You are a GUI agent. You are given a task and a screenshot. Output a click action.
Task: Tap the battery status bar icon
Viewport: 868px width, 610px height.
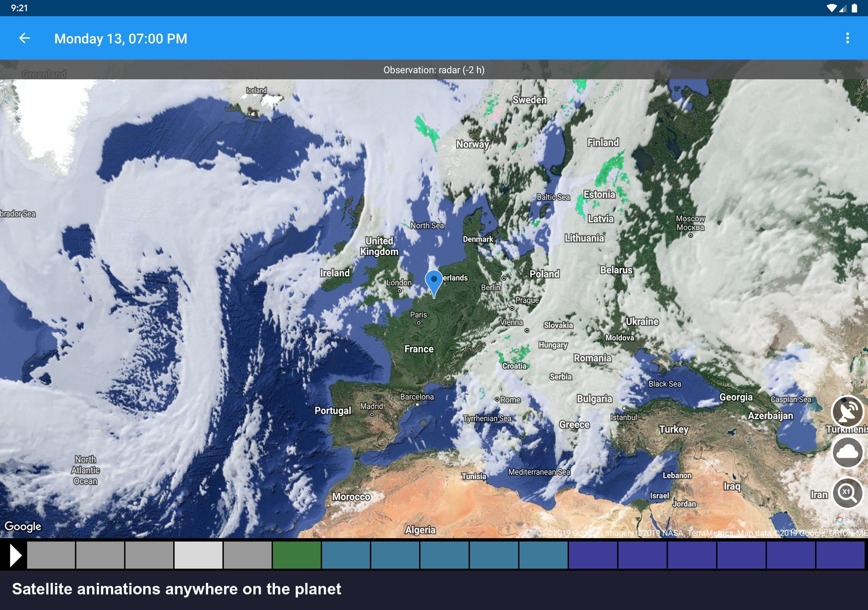click(x=854, y=8)
